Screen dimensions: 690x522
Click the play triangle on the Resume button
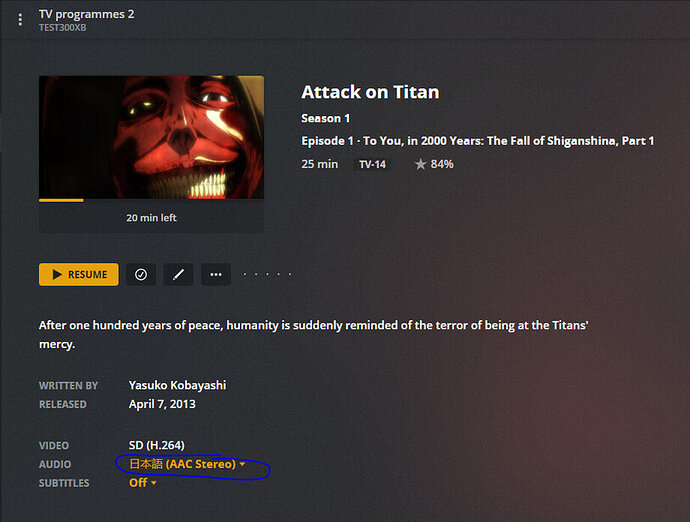click(x=57, y=275)
